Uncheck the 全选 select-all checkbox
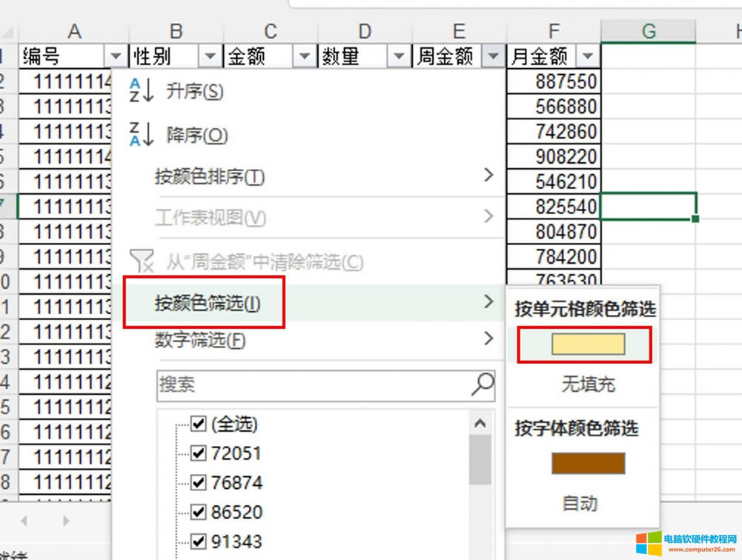 pos(199,424)
